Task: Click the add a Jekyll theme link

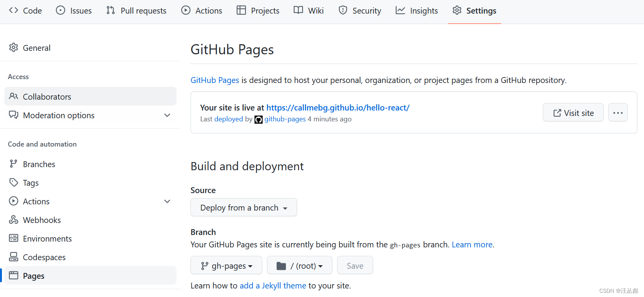Action: 273,285
